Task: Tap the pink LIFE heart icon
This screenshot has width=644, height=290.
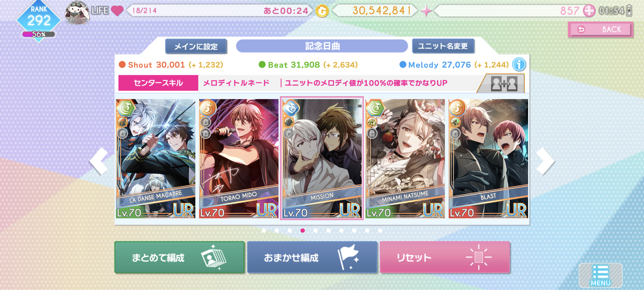Action: [x=117, y=11]
